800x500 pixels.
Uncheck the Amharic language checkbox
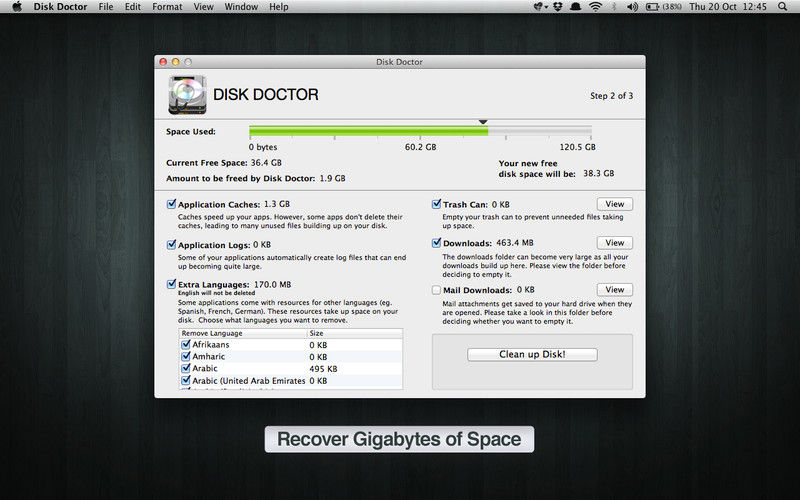tap(186, 356)
